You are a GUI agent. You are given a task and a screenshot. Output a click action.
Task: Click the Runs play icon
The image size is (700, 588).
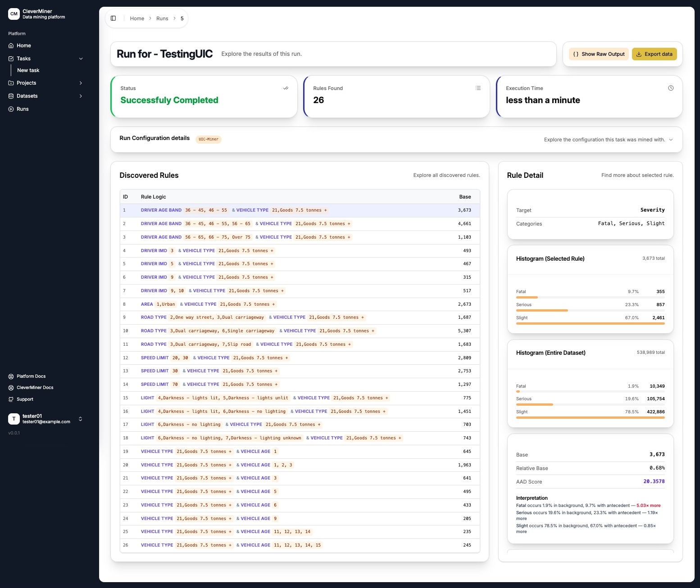point(11,109)
